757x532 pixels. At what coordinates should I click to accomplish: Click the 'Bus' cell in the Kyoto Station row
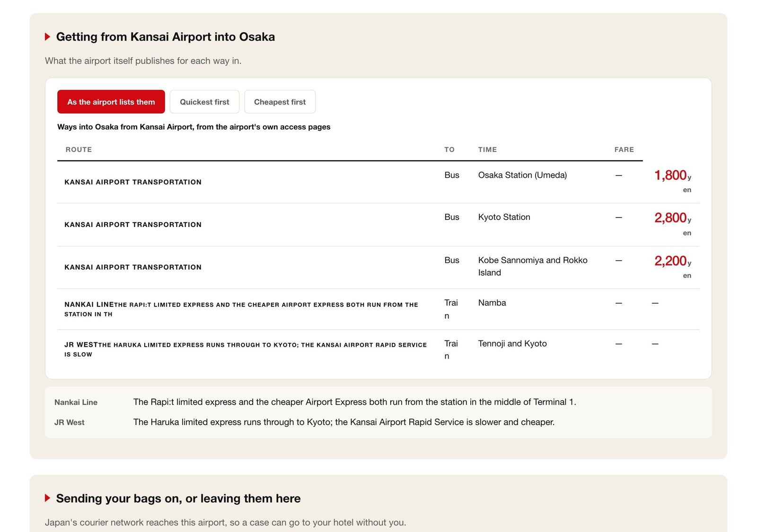(x=452, y=217)
